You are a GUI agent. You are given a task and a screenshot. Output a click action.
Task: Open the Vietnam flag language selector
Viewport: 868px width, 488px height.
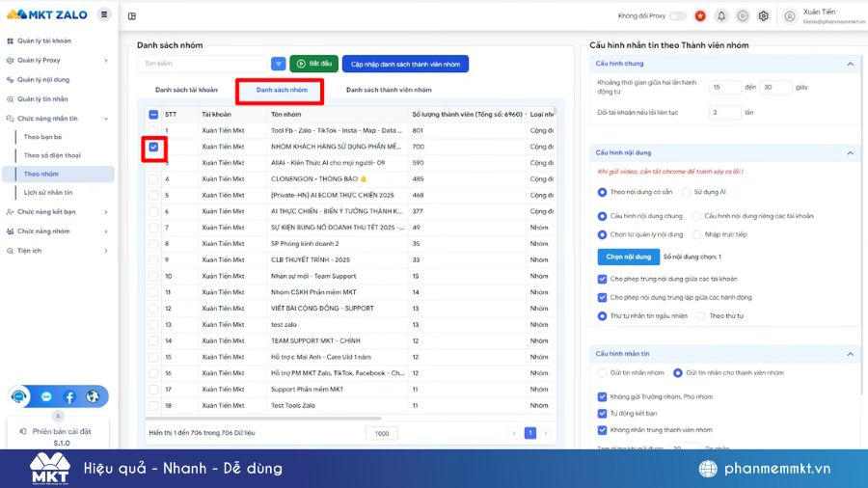click(700, 16)
